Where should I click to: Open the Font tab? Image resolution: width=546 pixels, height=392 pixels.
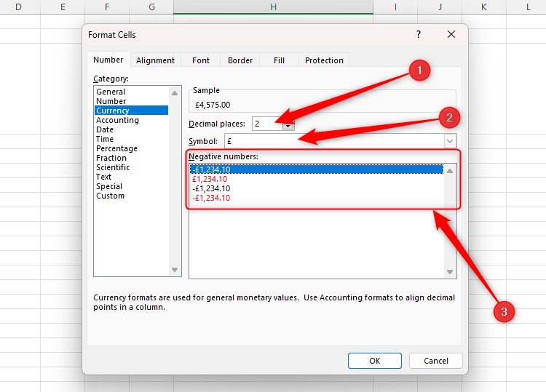(x=201, y=60)
